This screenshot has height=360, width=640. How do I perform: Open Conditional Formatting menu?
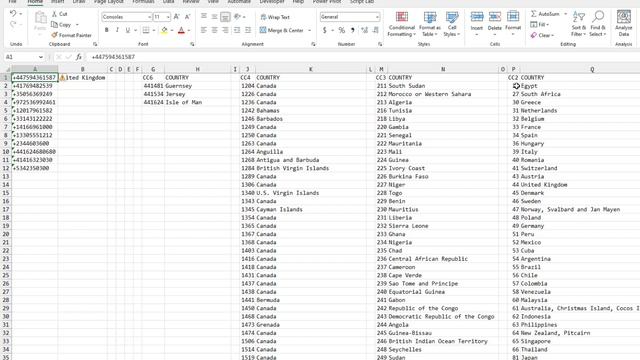[402, 24]
